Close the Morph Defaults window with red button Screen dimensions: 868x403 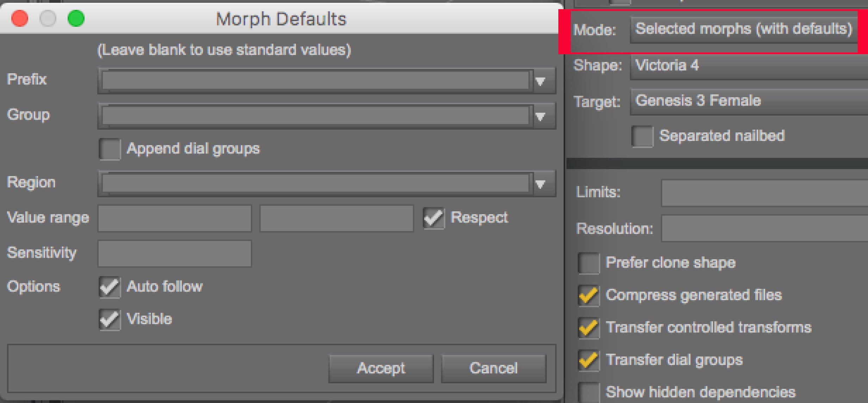[20, 18]
